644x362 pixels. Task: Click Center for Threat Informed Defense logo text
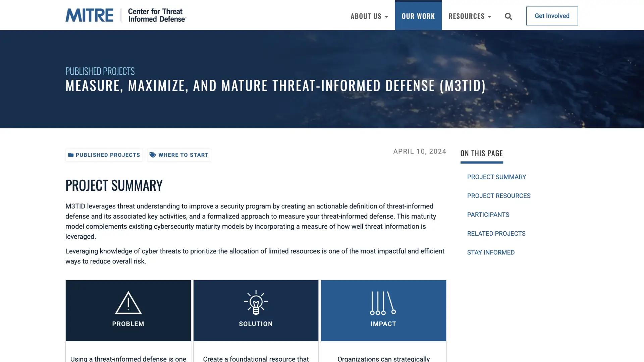[157, 15]
